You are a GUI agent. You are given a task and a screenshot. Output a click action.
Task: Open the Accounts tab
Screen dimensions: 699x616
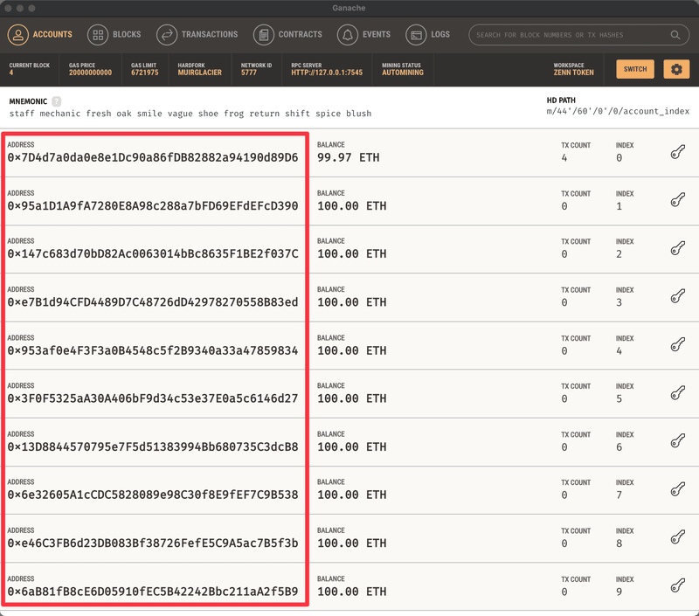(39, 35)
